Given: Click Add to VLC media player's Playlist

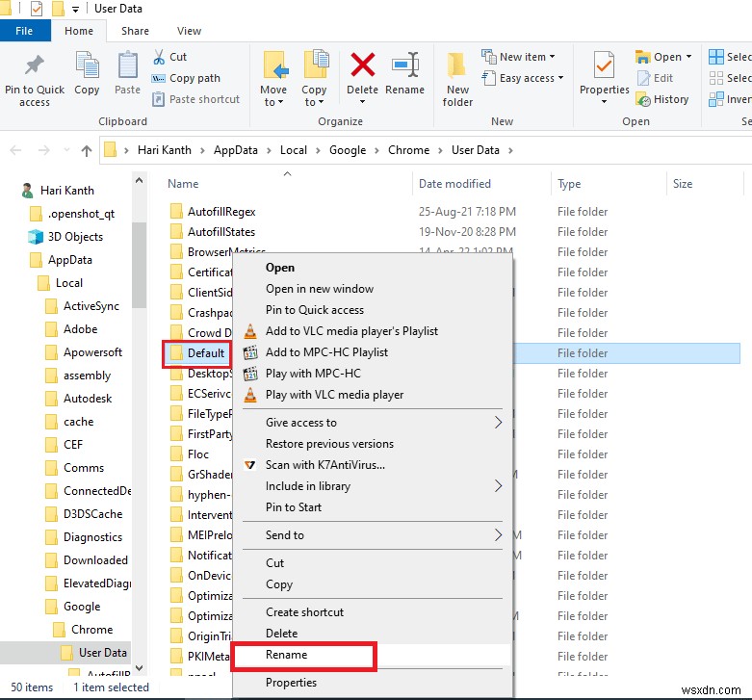Looking at the screenshot, I should point(351,331).
